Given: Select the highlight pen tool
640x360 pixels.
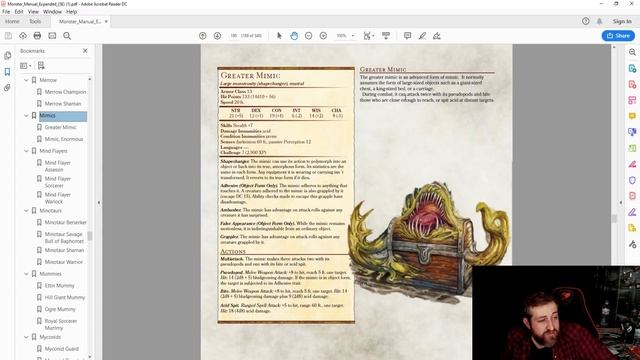Looking at the screenshot, I should coord(422,36).
